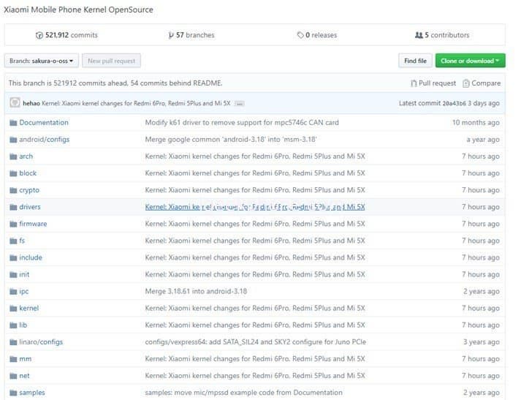This screenshot has height=400, width=532.
Task: Click the contributors people icon
Action: [x=419, y=35]
